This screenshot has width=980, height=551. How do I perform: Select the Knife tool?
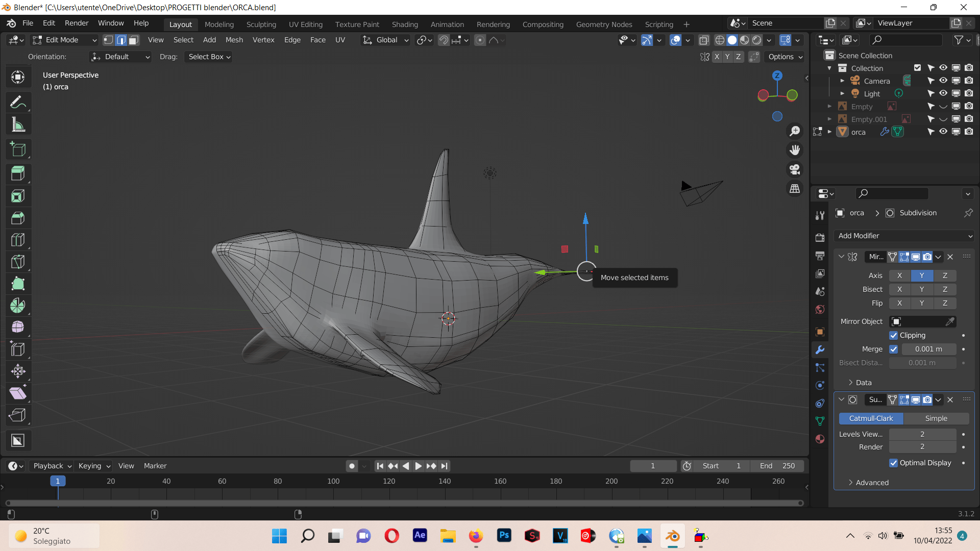click(x=18, y=262)
